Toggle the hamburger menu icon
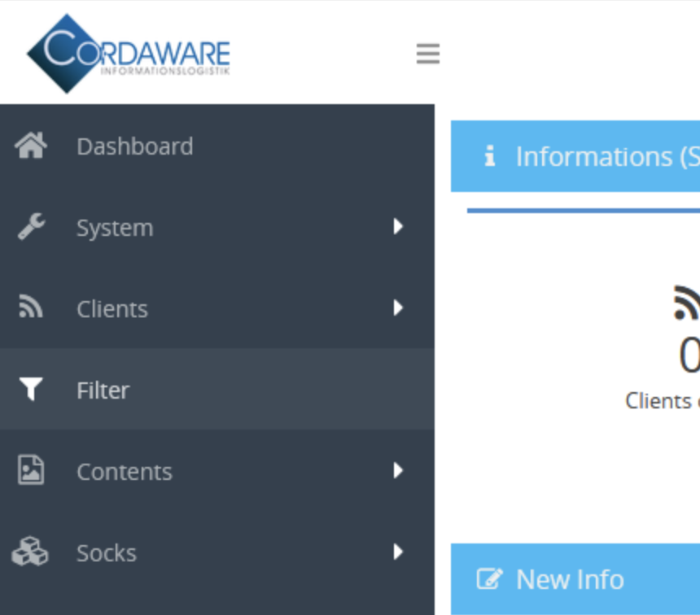 427,54
